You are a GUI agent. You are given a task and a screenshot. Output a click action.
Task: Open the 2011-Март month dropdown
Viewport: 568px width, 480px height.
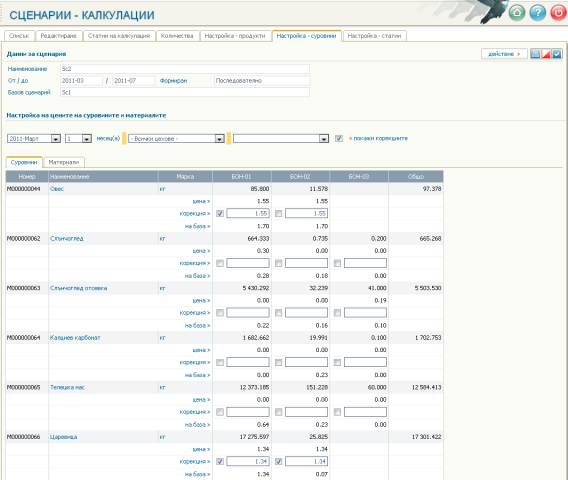click(34, 138)
